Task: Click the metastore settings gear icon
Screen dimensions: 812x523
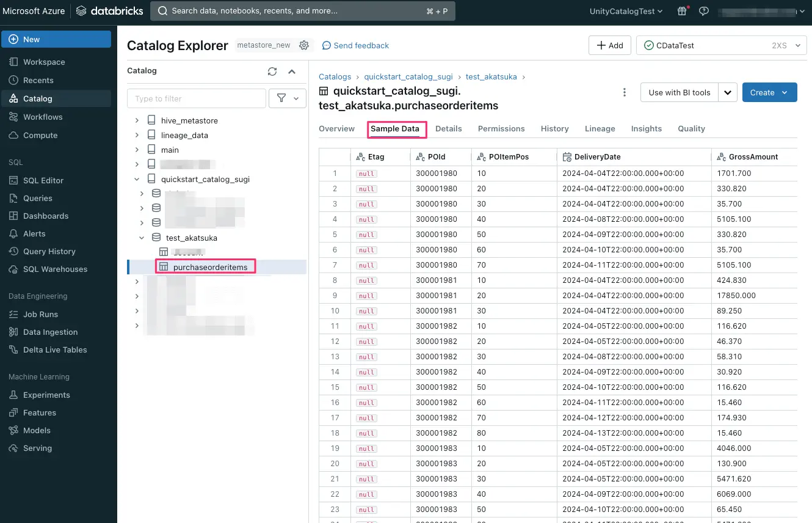Action: [304, 45]
